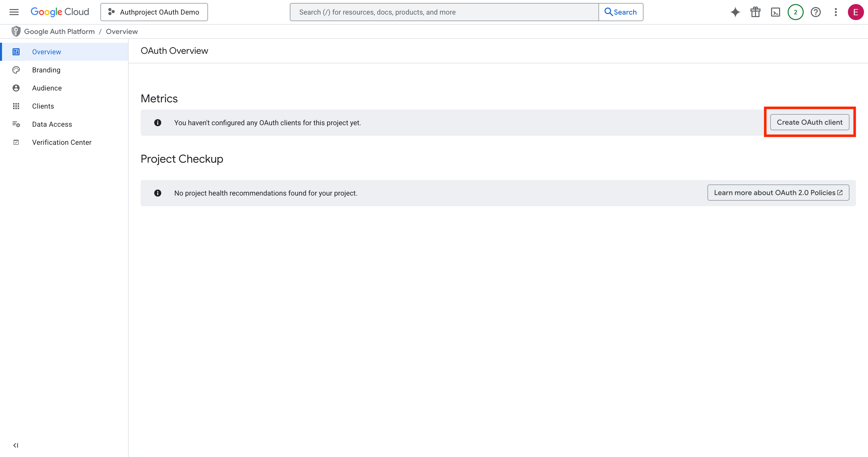Click the Audience person icon
Image resolution: width=868 pixels, height=457 pixels.
(16, 88)
